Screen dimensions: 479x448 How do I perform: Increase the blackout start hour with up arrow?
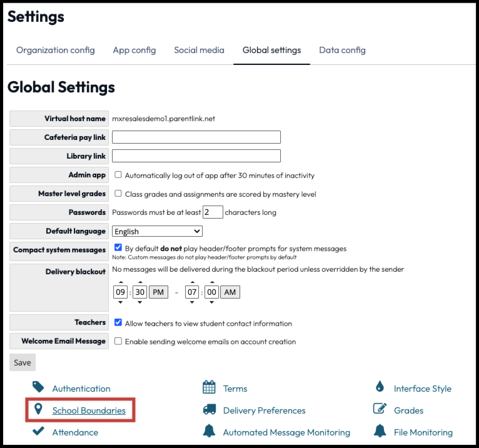pyautogui.click(x=120, y=283)
